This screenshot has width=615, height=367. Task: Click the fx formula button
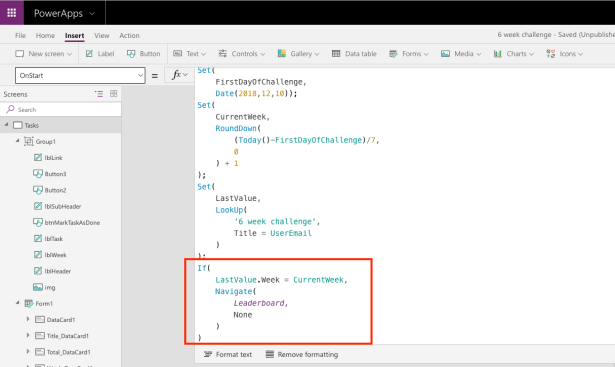pyautogui.click(x=180, y=75)
